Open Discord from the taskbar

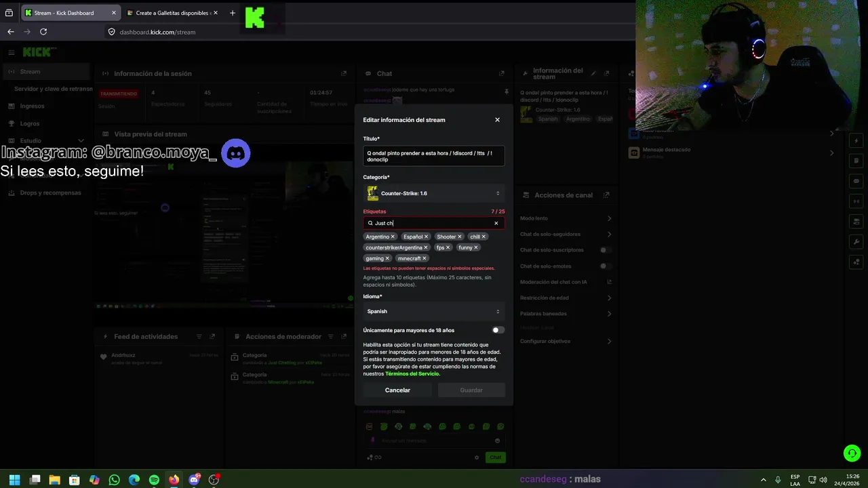pyautogui.click(x=194, y=480)
